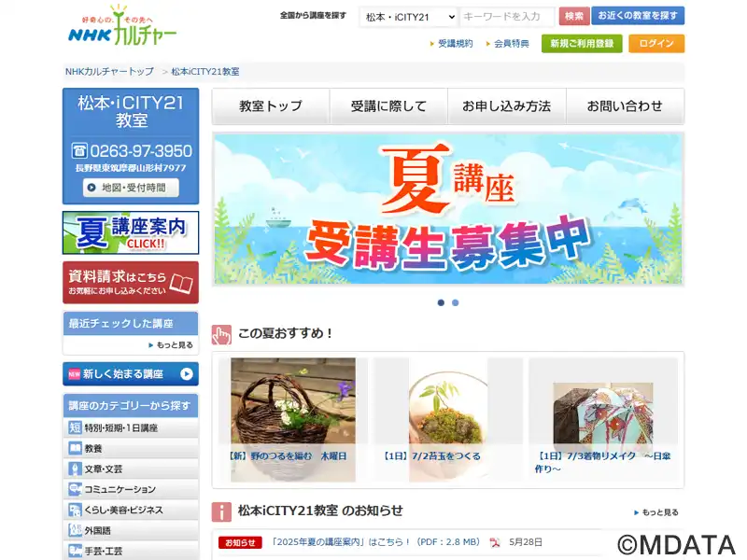Open the 会員特典 link
Image resolution: width=747 pixels, height=560 pixels.
(x=511, y=43)
